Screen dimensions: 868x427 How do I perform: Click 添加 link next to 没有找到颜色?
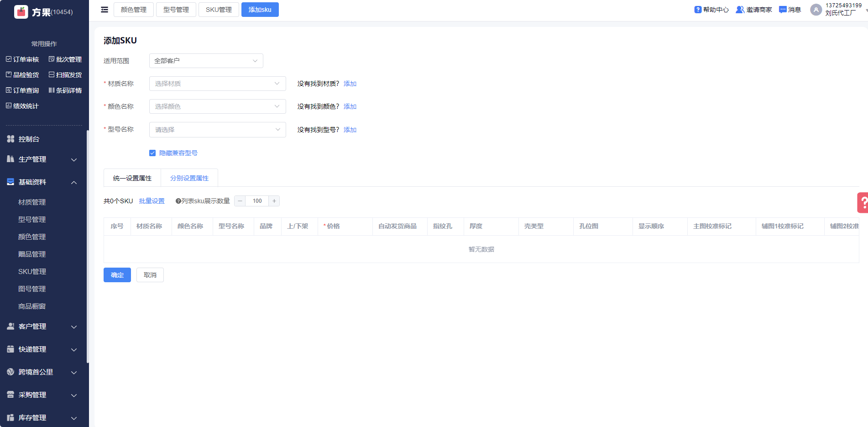pyautogui.click(x=350, y=106)
